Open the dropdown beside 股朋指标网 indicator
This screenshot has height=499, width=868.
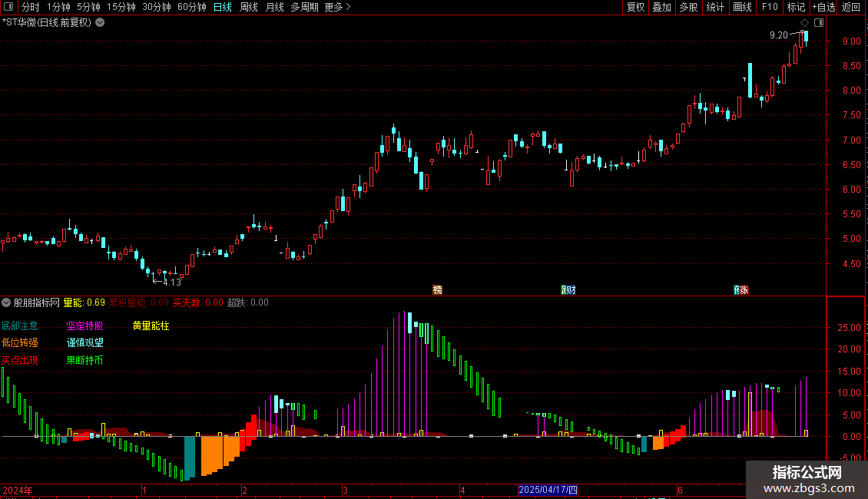(6, 302)
